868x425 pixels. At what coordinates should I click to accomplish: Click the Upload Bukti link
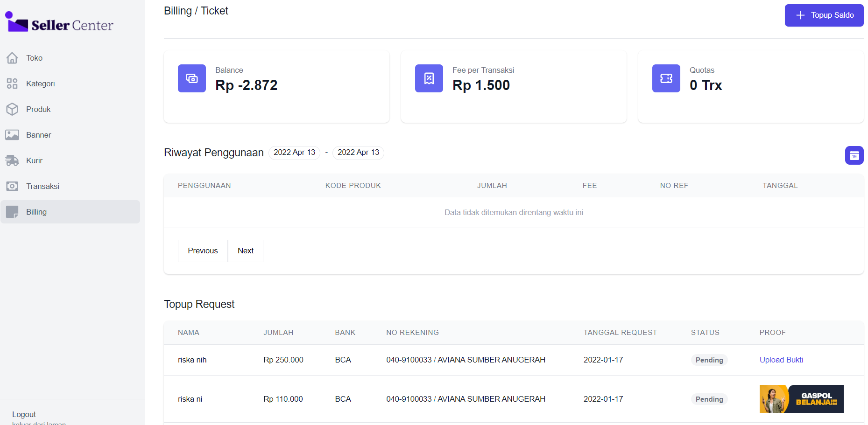[x=781, y=360]
